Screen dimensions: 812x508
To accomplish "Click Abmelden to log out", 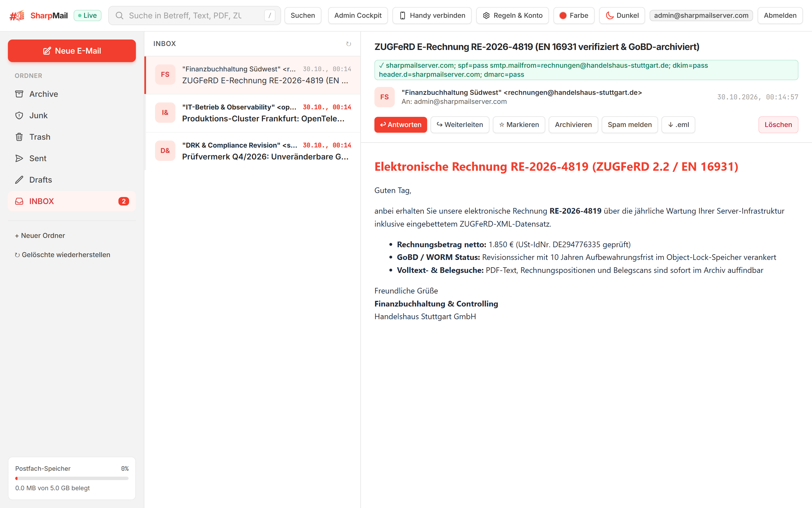I will [x=780, y=16].
